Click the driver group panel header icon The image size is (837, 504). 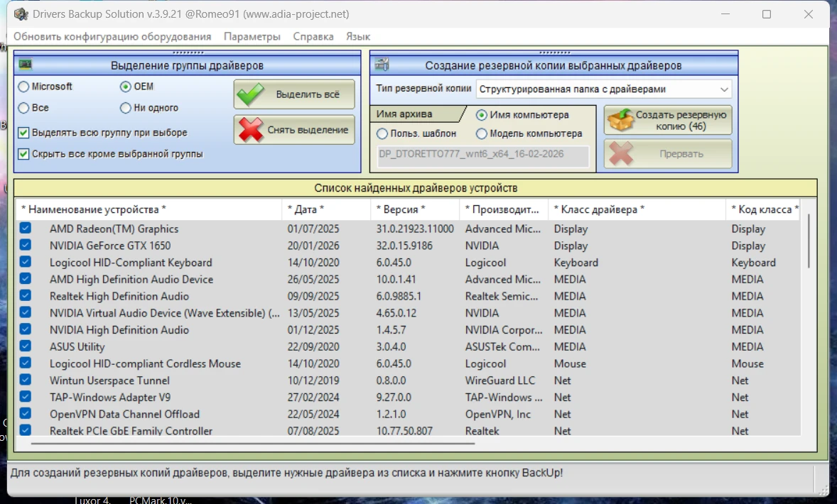click(26, 65)
